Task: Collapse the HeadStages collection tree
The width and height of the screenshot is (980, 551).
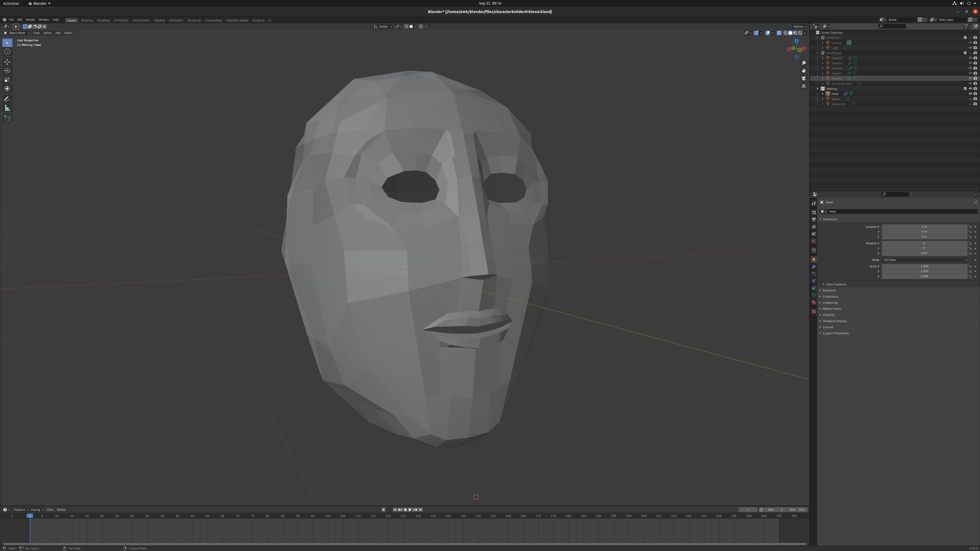Action: coord(817,53)
